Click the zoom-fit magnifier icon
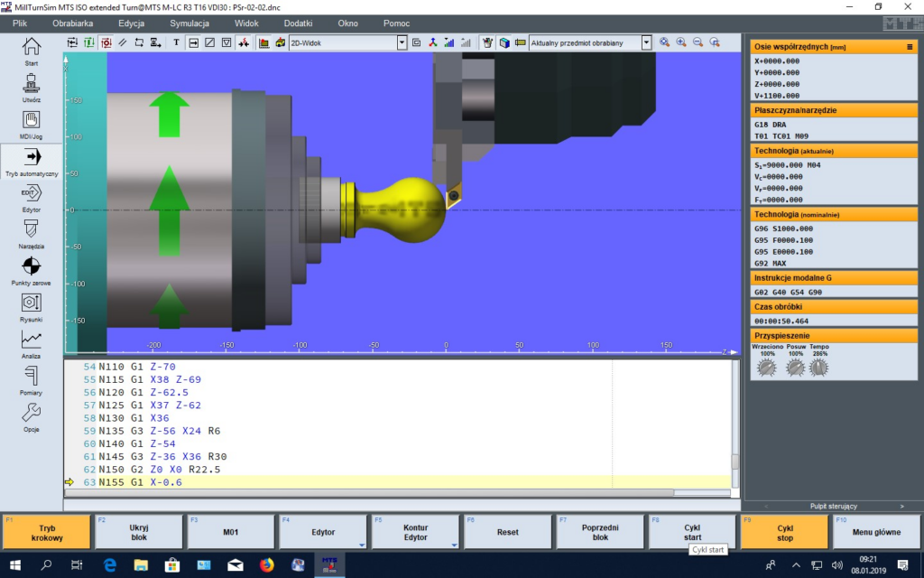Viewport: 924px width, 578px height. coord(664,42)
